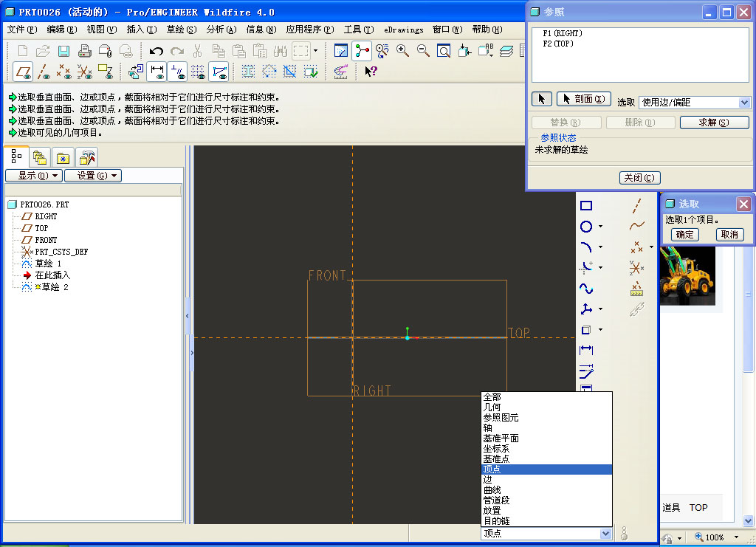This screenshot has height=547, width=756.
Task: Select the datum Axis line icon
Action: point(636,206)
